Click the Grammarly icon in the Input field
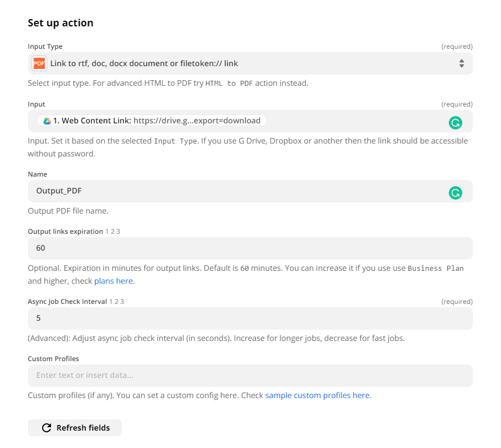 [x=455, y=123]
